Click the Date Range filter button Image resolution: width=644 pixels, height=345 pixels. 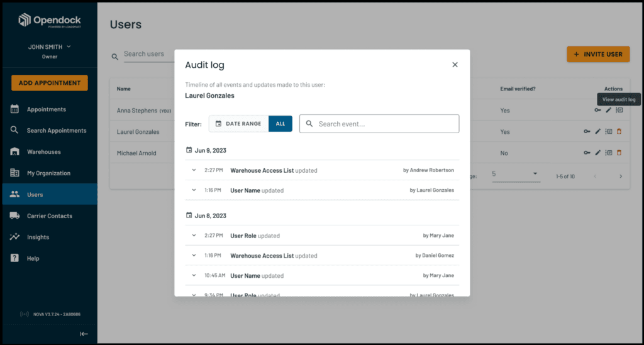coord(238,123)
